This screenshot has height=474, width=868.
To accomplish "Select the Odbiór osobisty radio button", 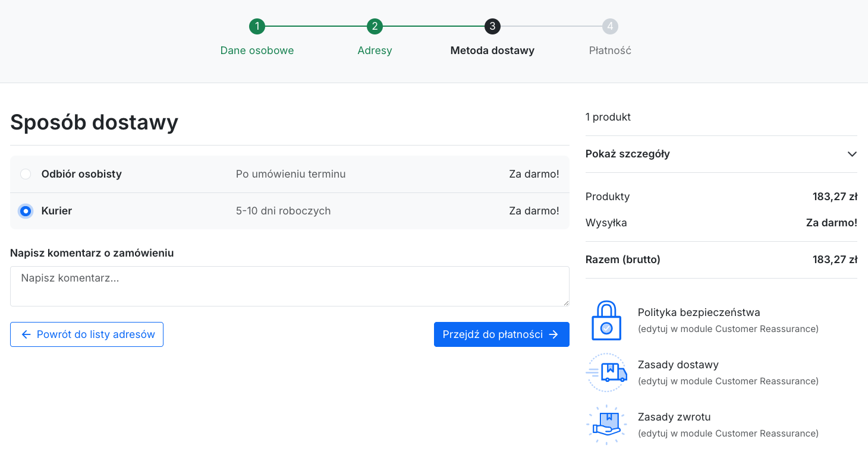I will pyautogui.click(x=26, y=174).
